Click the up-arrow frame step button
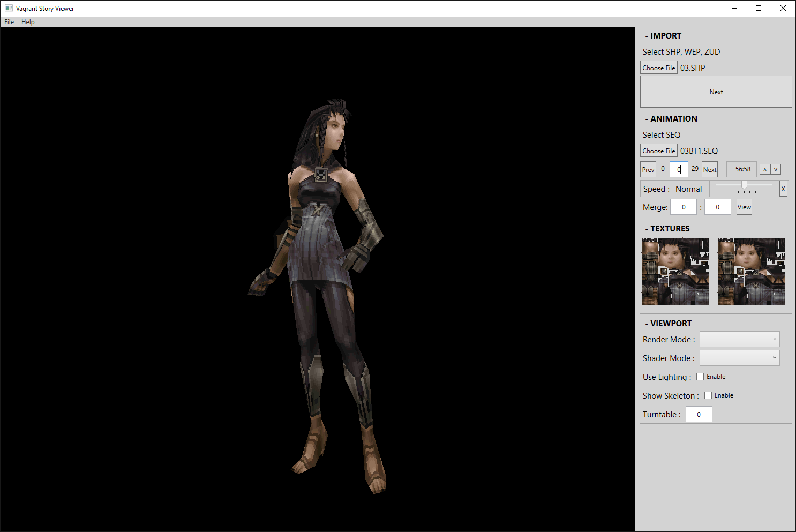Viewport: 796px width, 532px height. tap(765, 169)
